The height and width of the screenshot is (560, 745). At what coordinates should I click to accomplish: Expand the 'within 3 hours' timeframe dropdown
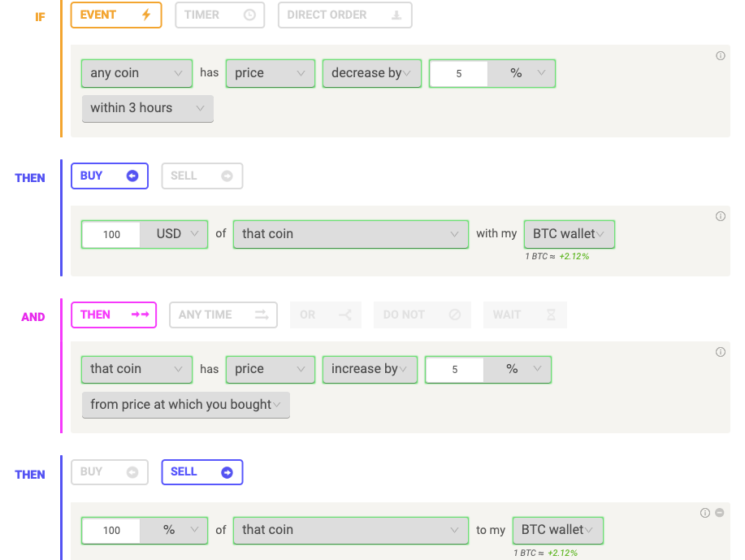(147, 108)
